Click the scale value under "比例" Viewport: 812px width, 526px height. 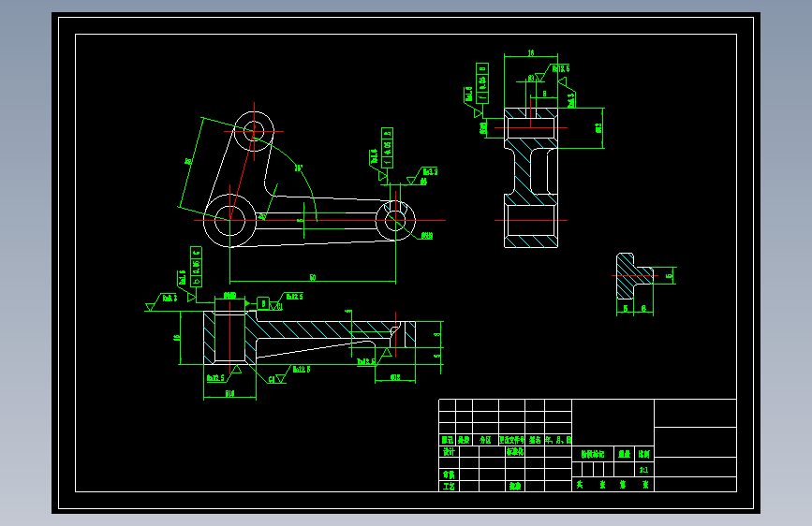(643, 470)
